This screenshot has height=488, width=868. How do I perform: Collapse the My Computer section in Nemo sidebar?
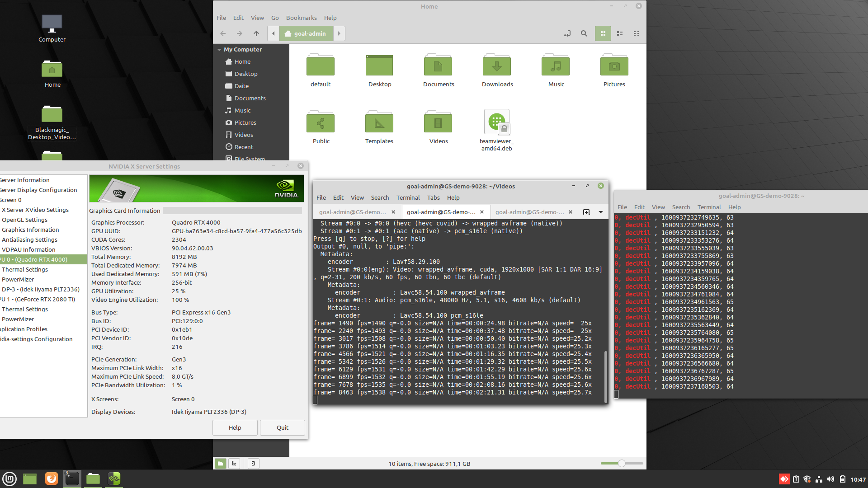pyautogui.click(x=220, y=49)
